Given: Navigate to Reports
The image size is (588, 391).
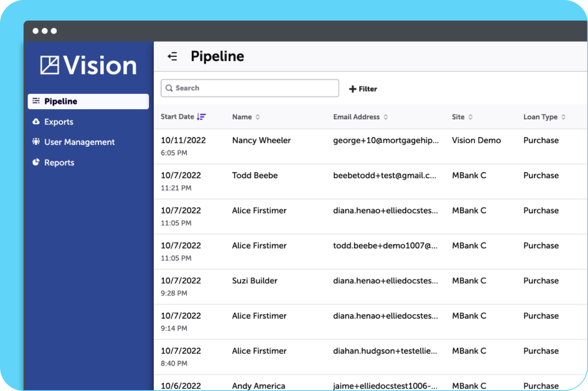Looking at the screenshot, I should pos(59,162).
